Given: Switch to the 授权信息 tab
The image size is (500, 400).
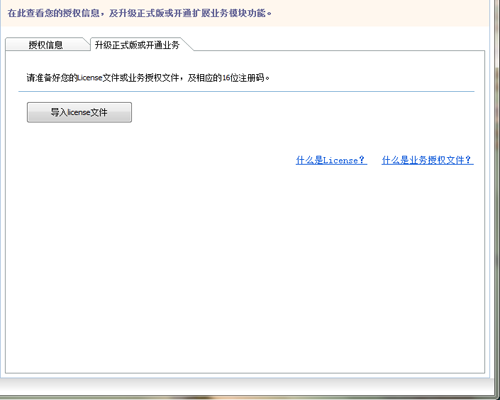Looking at the screenshot, I should pos(46,45).
